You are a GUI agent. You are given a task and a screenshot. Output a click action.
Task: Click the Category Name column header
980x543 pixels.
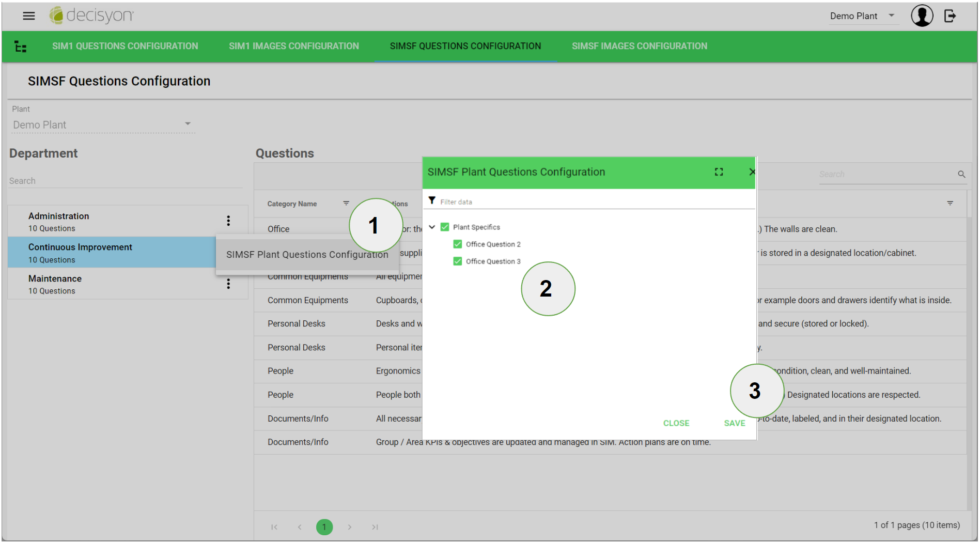[292, 204]
